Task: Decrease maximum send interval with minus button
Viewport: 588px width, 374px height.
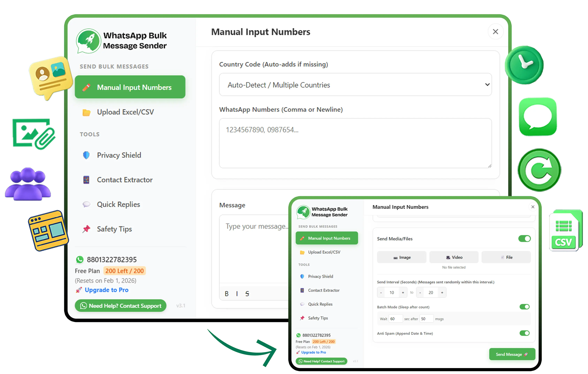Action: pos(420,292)
